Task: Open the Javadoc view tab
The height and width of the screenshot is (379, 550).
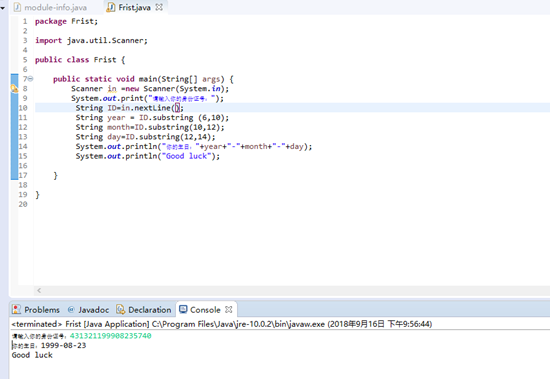Action: [x=88, y=310]
